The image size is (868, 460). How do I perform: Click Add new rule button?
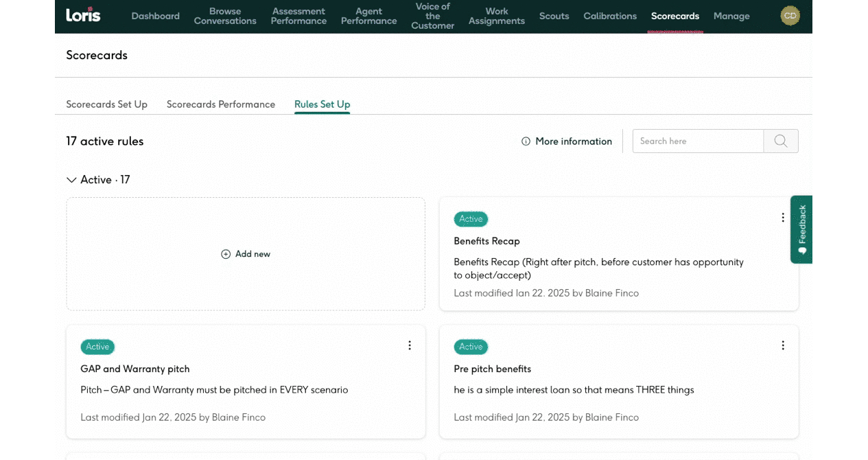click(x=246, y=254)
